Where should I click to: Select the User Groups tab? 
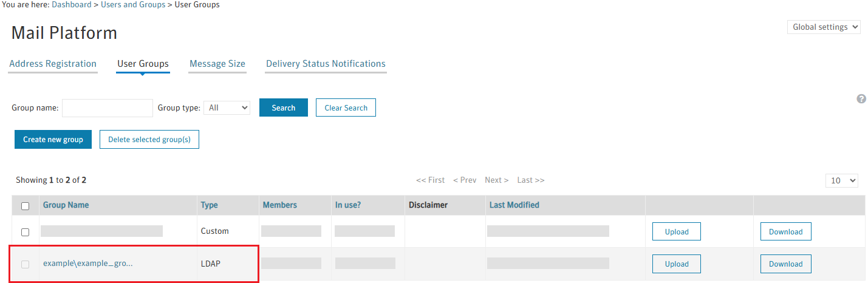[143, 64]
